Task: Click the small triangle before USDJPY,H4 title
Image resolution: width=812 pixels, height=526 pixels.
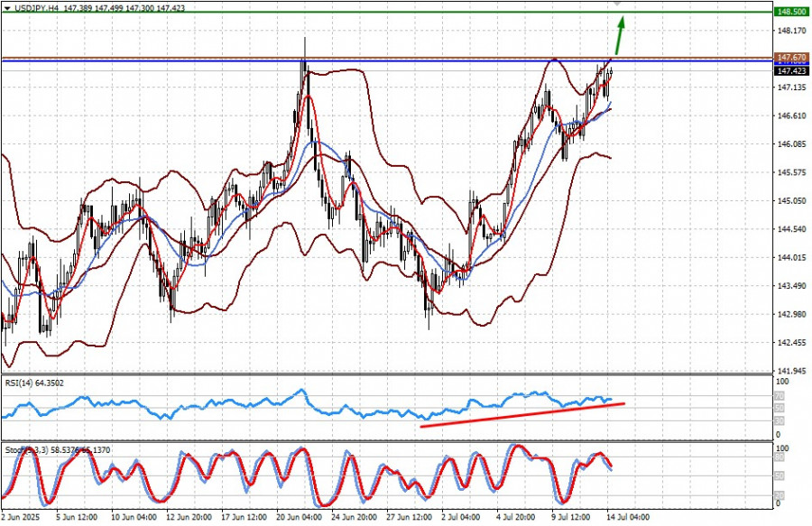Action: (7, 8)
